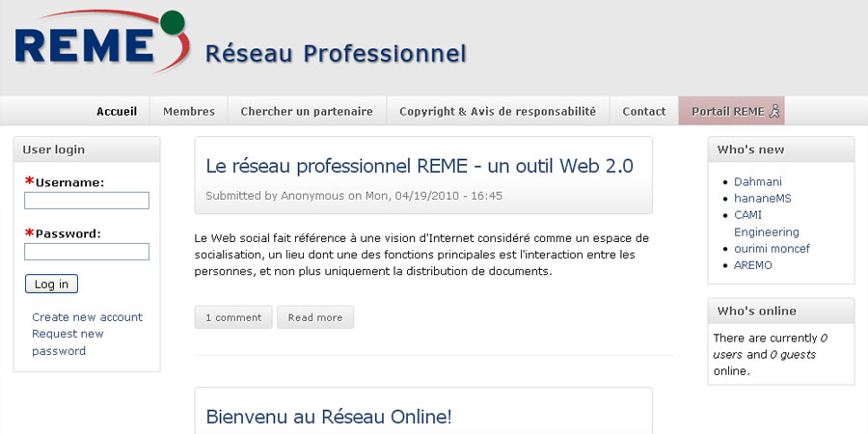Open the Accueil menu item
Image resolution: width=868 pixels, height=434 pixels.
(x=117, y=111)
